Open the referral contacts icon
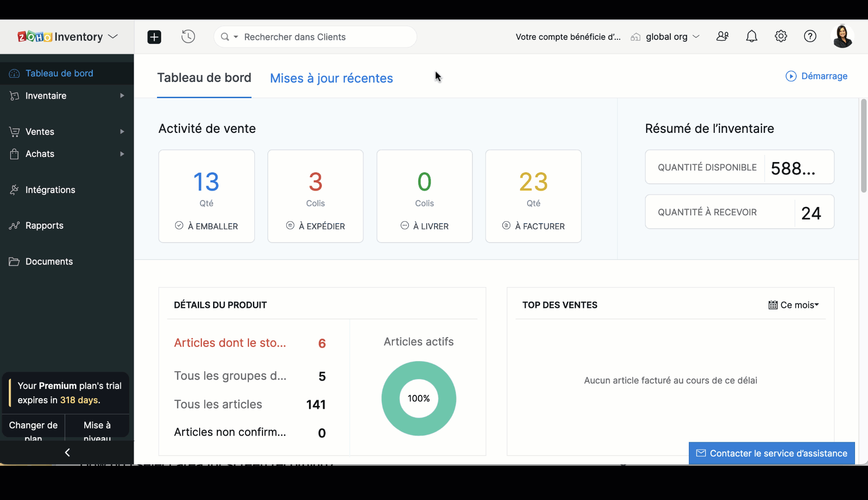868x500 pixels. pyautogui.click(x=723, y=36)
